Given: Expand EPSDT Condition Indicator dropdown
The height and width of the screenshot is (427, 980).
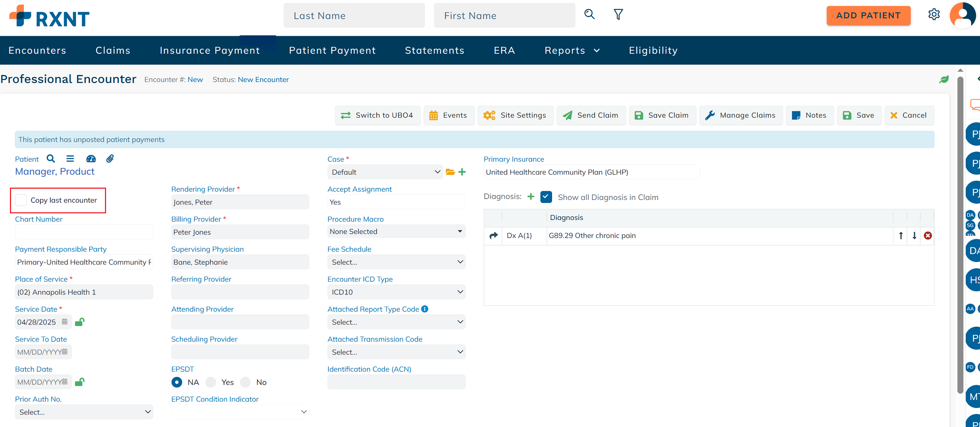Looking at the screenshot, I should point(240,412).
